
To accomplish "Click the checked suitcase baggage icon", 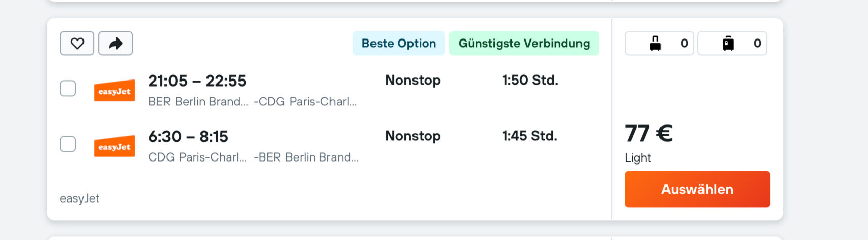I will point(728,44).
